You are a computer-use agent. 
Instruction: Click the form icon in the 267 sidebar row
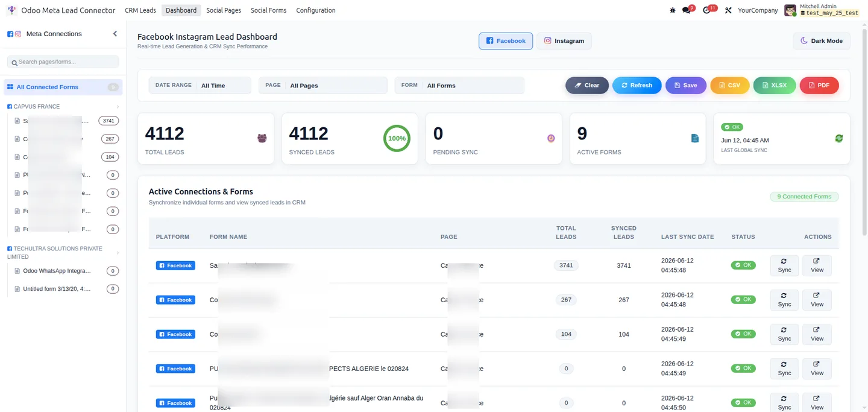tap(17, 139)
